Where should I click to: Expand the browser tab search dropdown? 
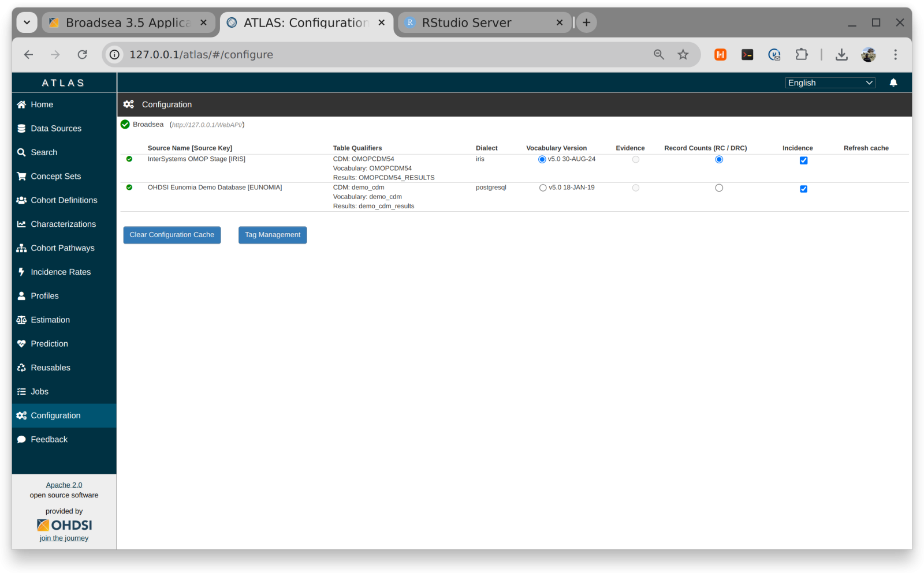27,23
